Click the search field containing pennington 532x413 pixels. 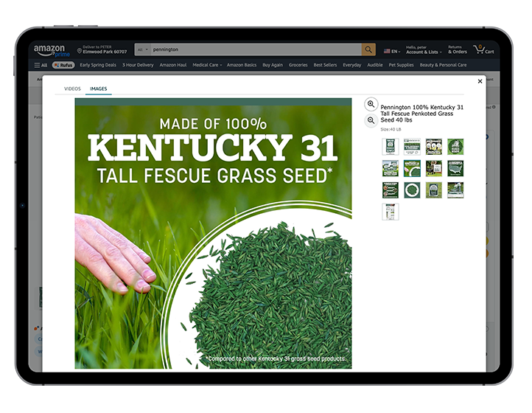(x=254, y=49)
